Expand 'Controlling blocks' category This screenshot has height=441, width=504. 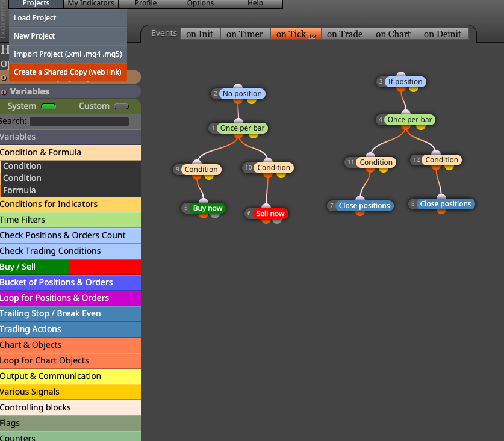[70, 407]
